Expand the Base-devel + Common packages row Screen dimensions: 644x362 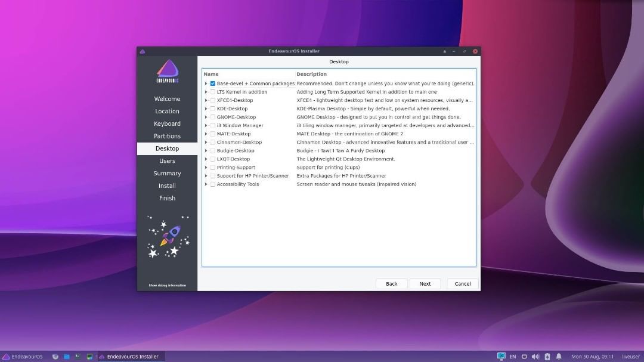[206, 83]
